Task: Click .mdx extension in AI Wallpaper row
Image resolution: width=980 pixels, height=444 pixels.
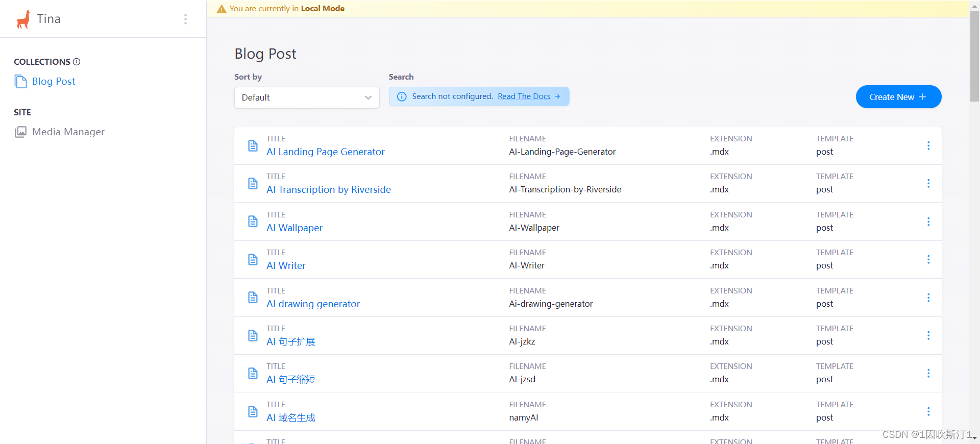Action: [719, 228]
